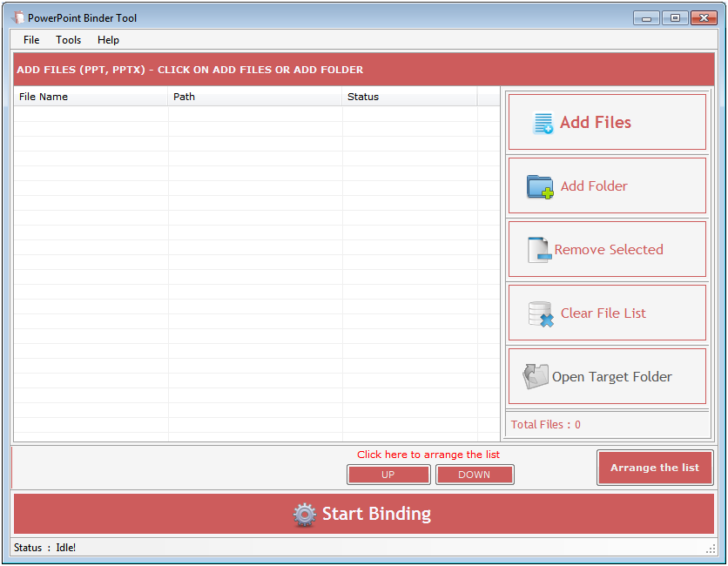Move selected file with DOWN button
Viewport: 728px width, 566px height.
point(475,475)
